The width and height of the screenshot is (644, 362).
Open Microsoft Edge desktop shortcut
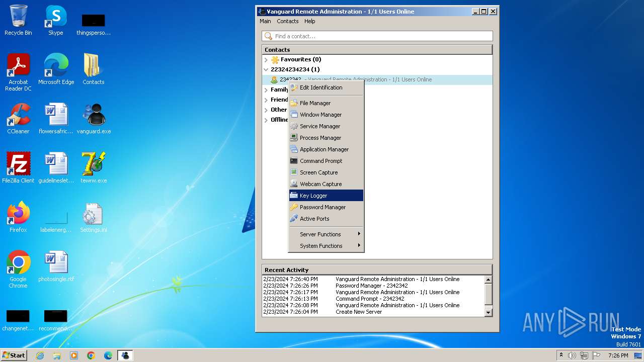[56, 69]
